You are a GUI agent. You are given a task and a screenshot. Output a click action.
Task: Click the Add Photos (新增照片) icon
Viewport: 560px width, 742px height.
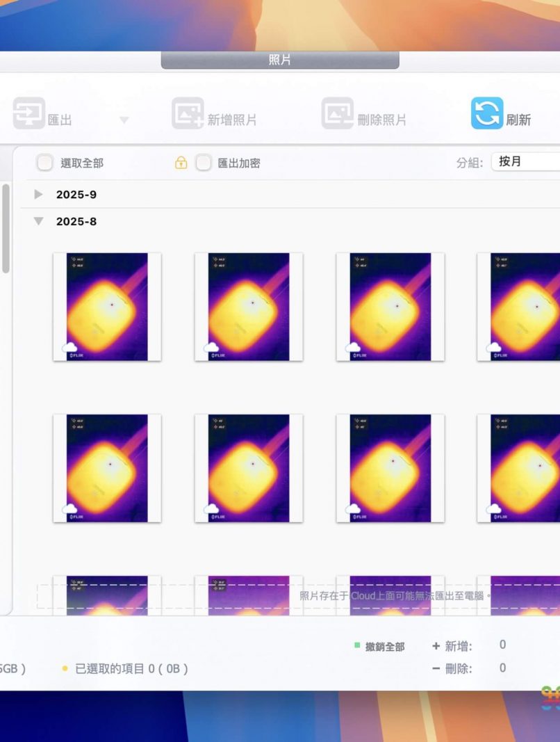point(188,113)
